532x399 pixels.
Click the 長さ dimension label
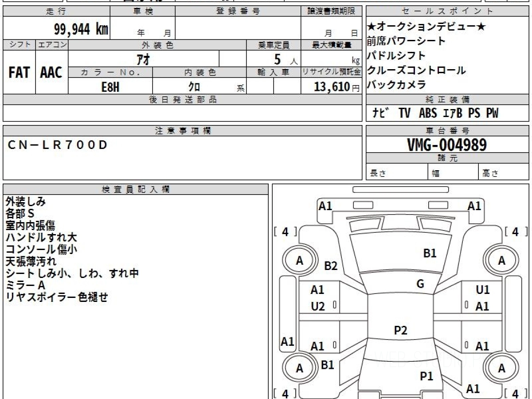tap(378, 174)
